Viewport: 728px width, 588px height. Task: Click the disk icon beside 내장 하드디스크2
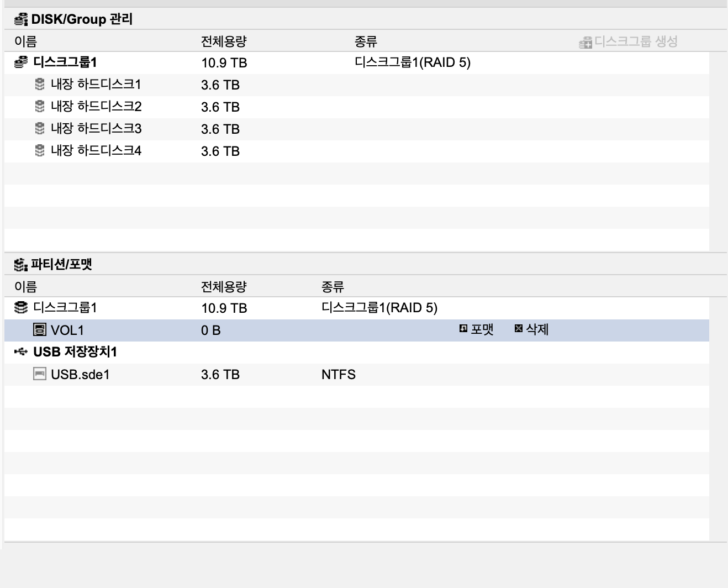click(40, 106)
